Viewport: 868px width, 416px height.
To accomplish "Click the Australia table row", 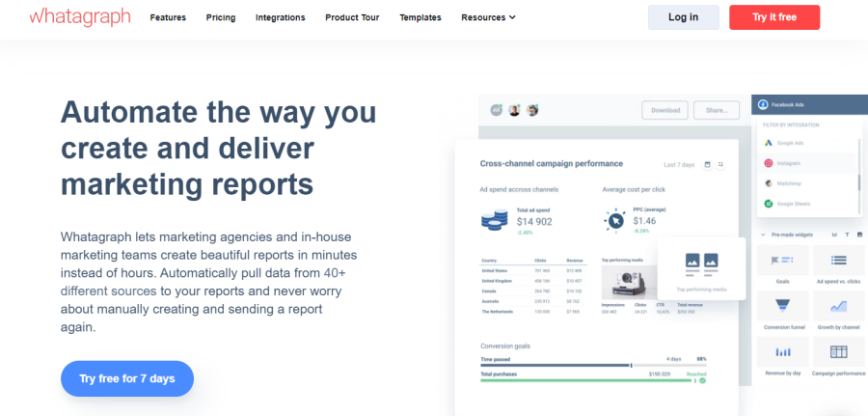I will click(x=533, y=301).
